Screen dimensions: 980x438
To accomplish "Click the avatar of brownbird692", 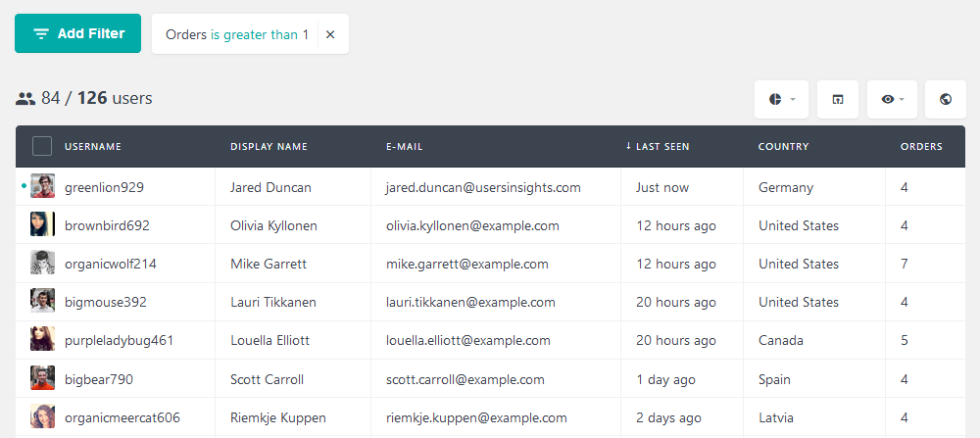I will [x=42, y=224].
